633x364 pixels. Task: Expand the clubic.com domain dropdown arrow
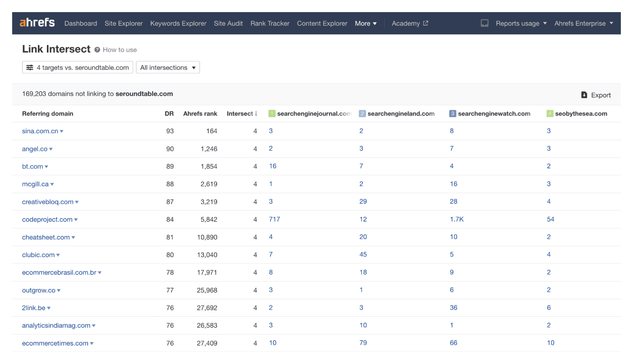coord(58,255)
